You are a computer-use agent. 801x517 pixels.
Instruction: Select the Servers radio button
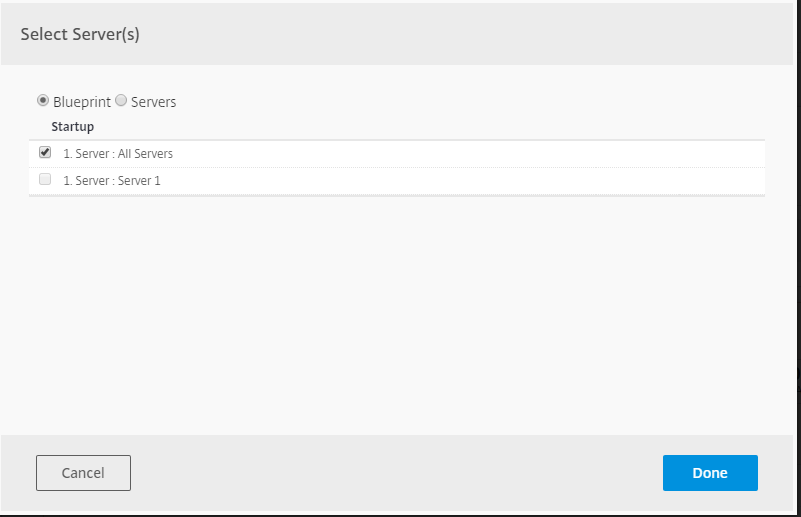coord(121,100)
